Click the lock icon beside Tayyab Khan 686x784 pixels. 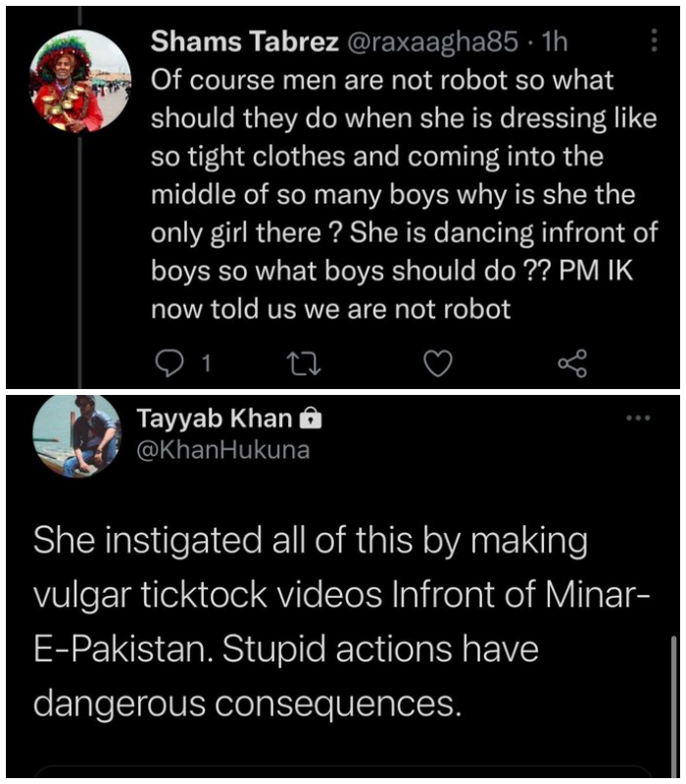[311, 419]
